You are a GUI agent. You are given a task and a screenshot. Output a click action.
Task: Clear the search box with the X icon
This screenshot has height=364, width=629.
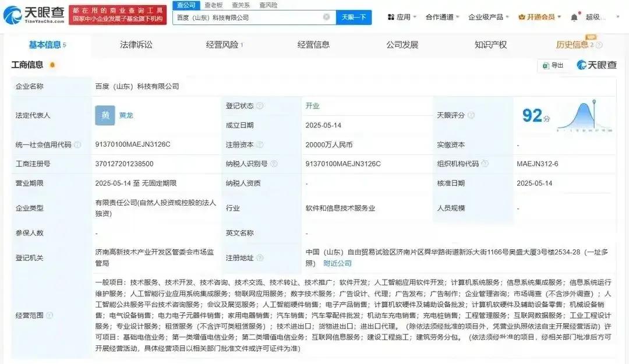327,17
